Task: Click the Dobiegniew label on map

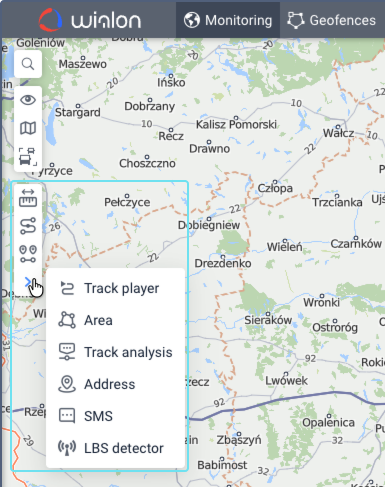Action: (x=209, y=225)
